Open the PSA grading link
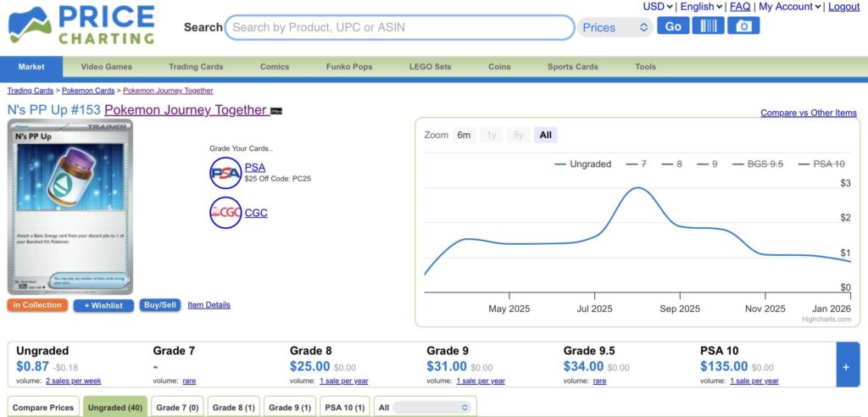Image resolution: width=868 pixels, height=417 pixels. [254, 167]
